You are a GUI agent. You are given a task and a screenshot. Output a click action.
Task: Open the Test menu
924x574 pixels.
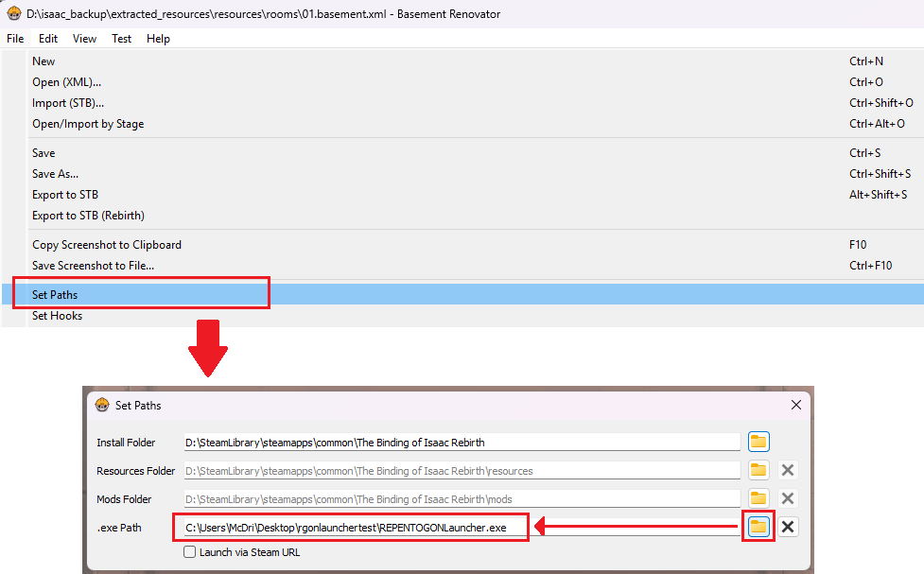(x=122, y=39)
